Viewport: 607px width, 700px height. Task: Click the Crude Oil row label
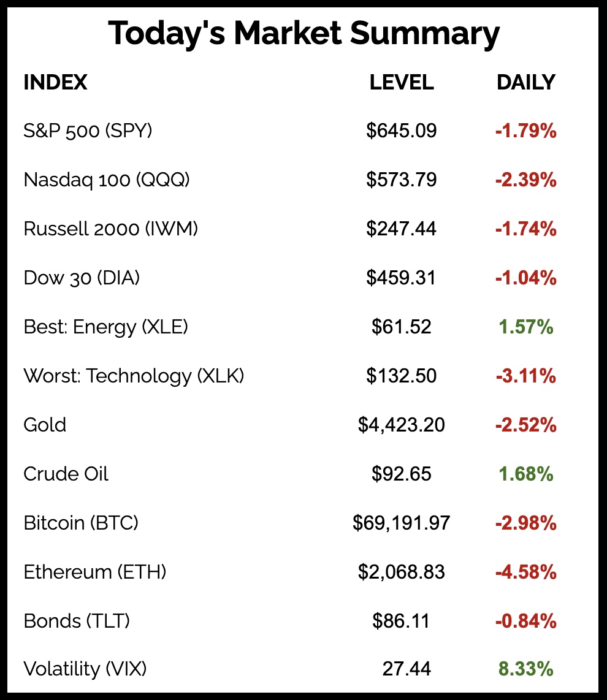click(66, 474)
